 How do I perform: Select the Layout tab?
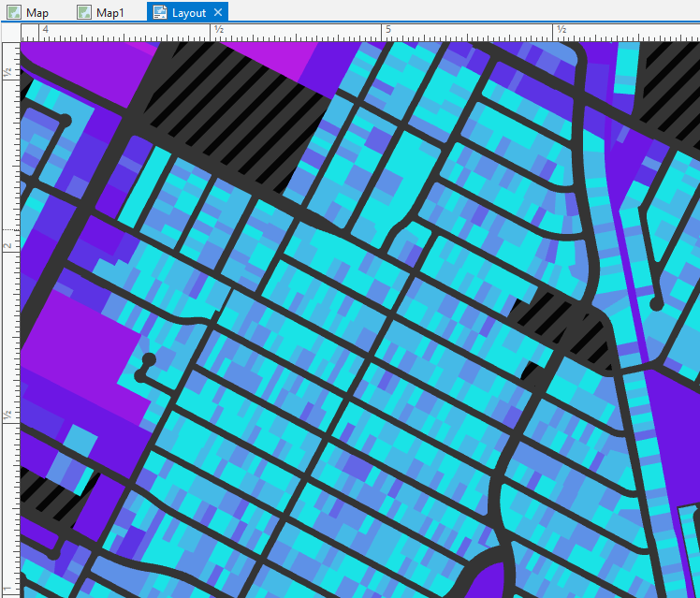187,12
